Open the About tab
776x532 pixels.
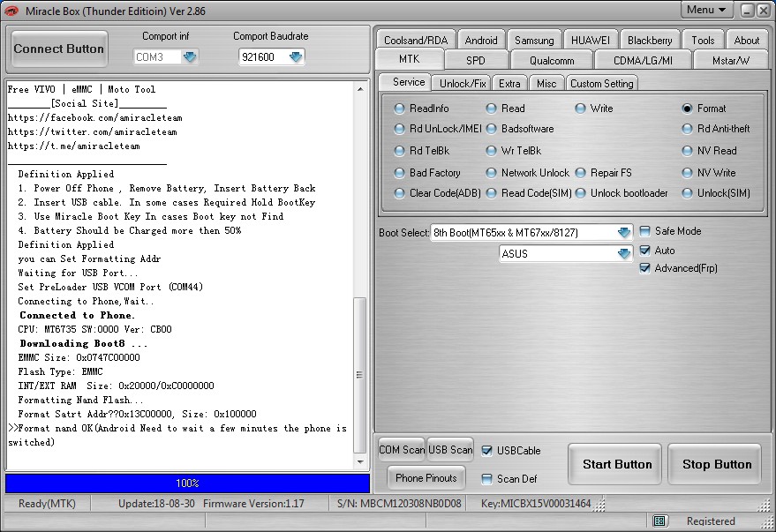pos(746,40)
